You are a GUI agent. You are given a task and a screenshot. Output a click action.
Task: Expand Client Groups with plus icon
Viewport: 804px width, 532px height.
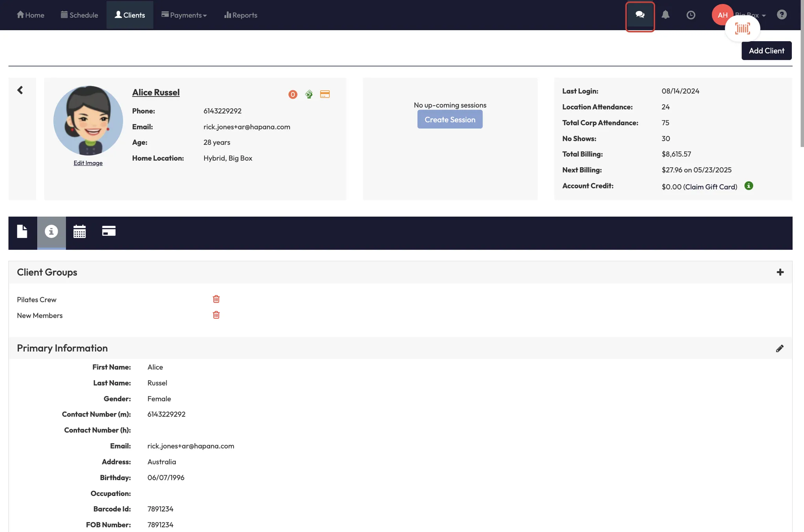pos(780,272)
